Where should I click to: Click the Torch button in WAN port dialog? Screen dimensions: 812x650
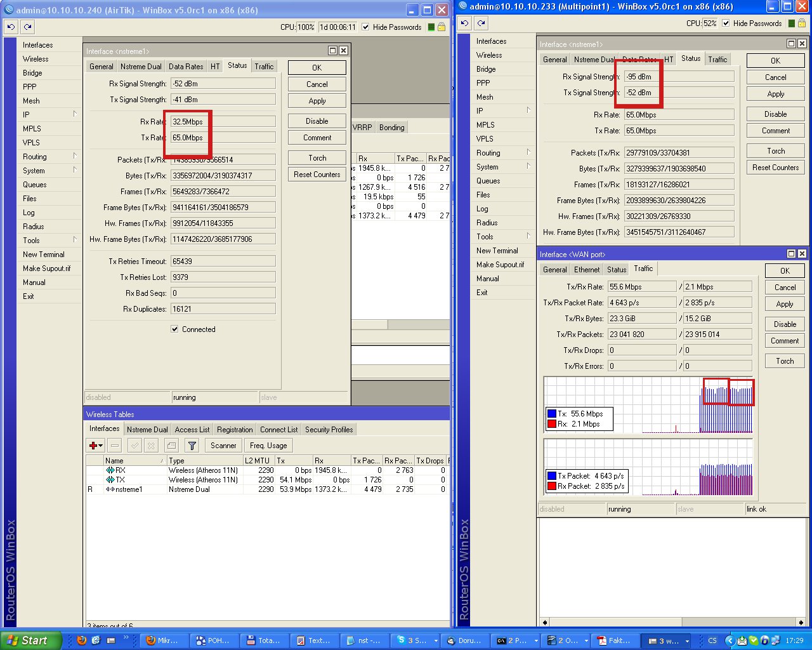785,361
